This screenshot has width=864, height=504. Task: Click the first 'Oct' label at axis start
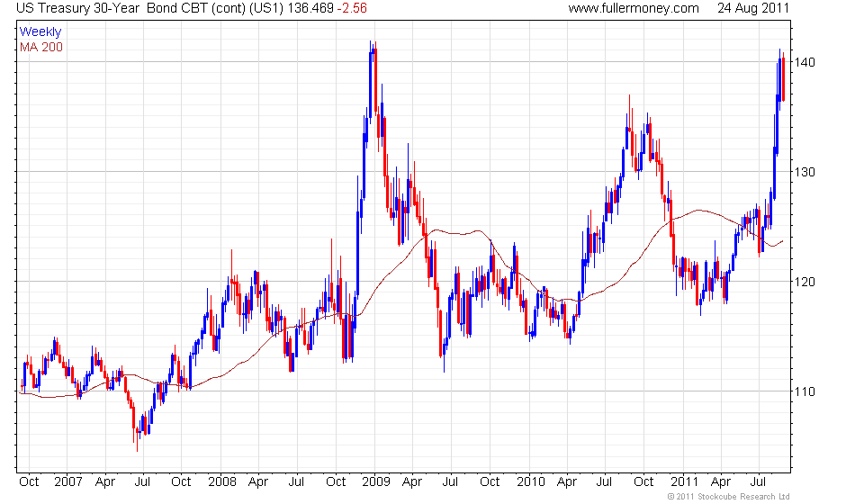click(x=29, y=482)
